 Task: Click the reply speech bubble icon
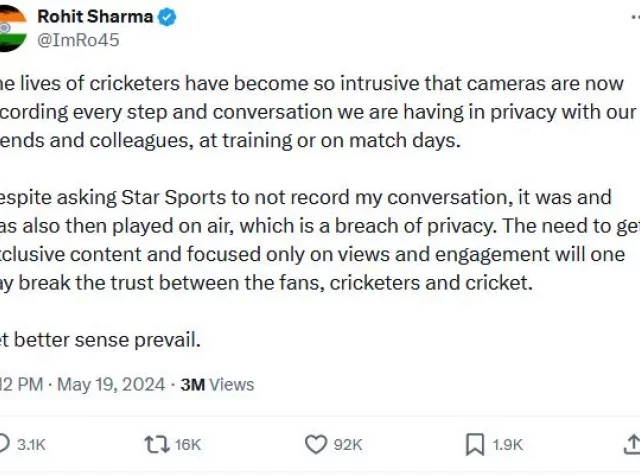3,444
